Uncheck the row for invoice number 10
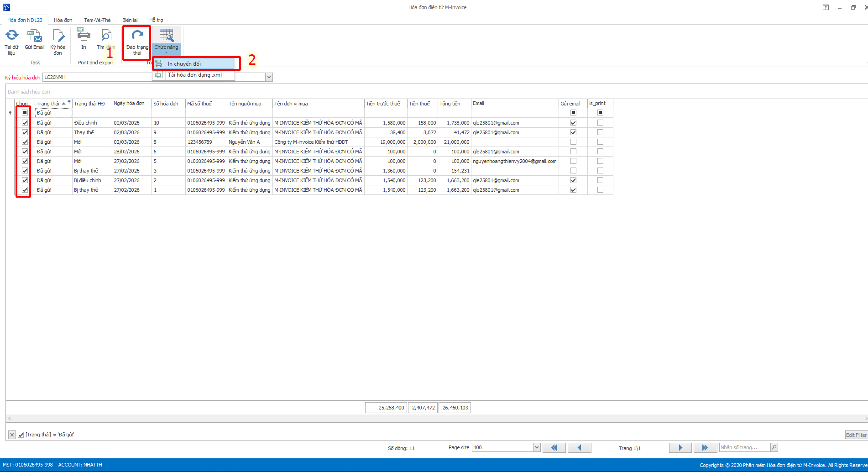The width and height of the screenshot is (868, 472). coord(25,123)
